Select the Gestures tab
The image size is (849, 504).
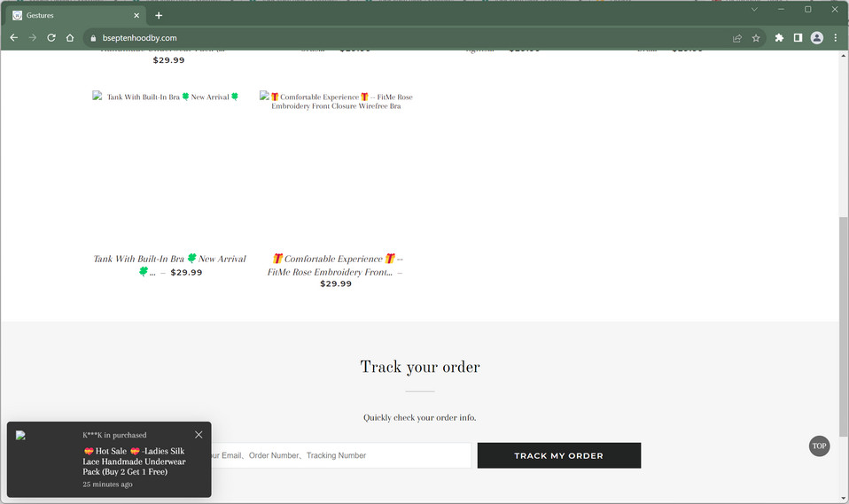pos(76,15)
